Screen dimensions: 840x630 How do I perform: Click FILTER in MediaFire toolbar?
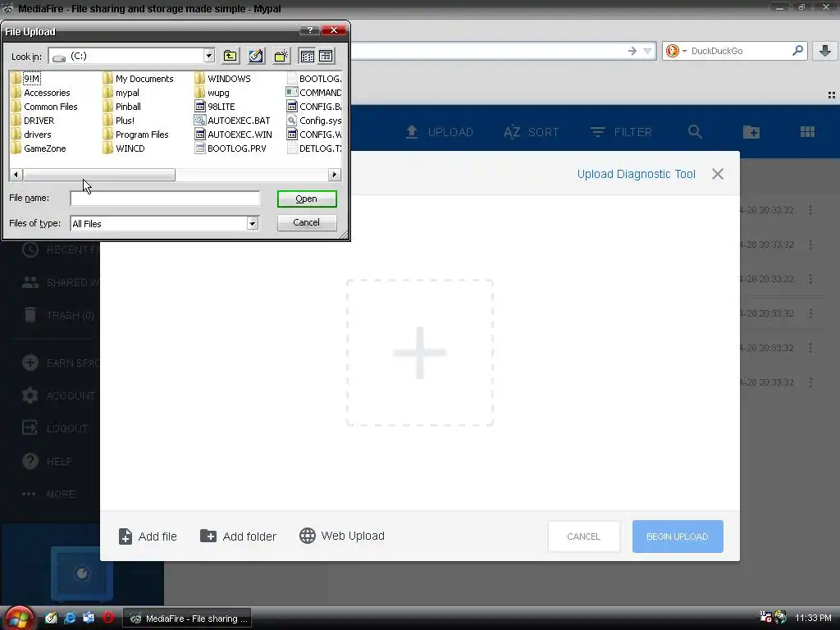(622, 132)
